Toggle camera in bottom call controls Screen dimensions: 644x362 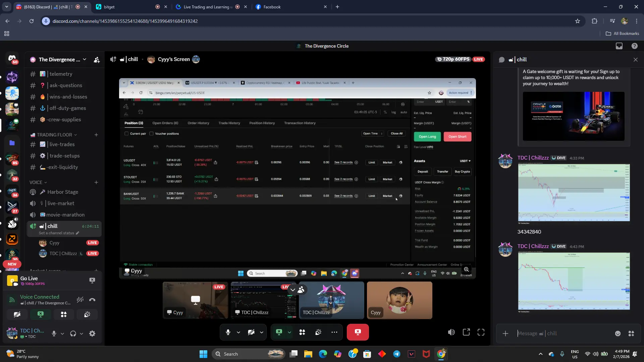point(251,332)
